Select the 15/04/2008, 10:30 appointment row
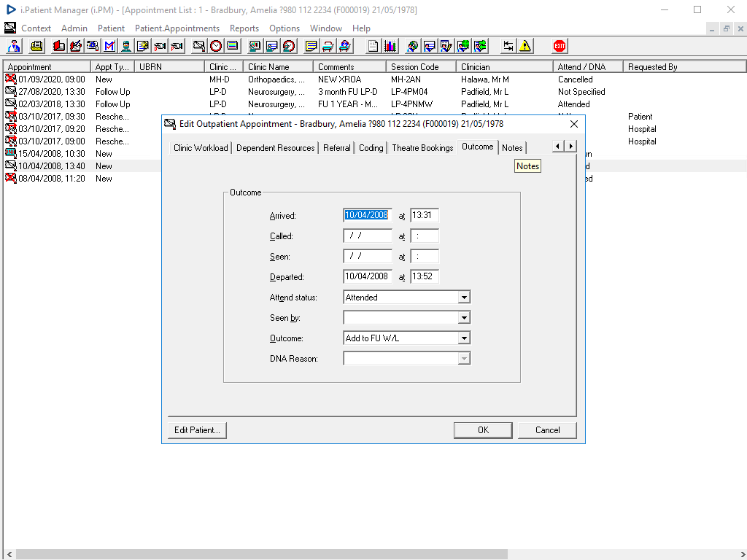 click(82, 154)
